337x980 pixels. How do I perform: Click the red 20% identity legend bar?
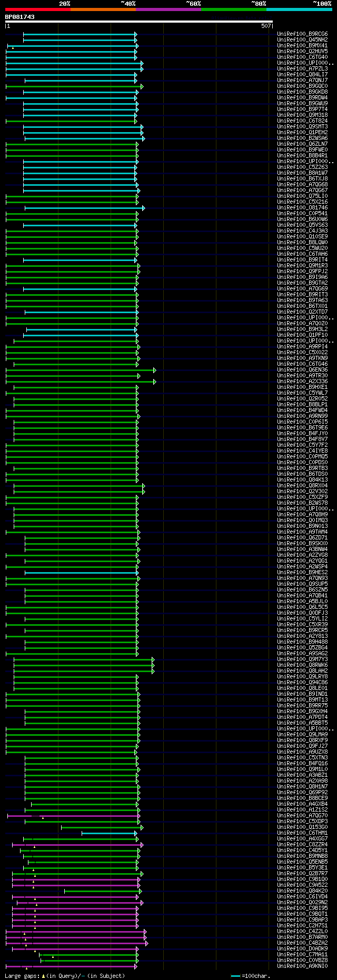(37, 9)
